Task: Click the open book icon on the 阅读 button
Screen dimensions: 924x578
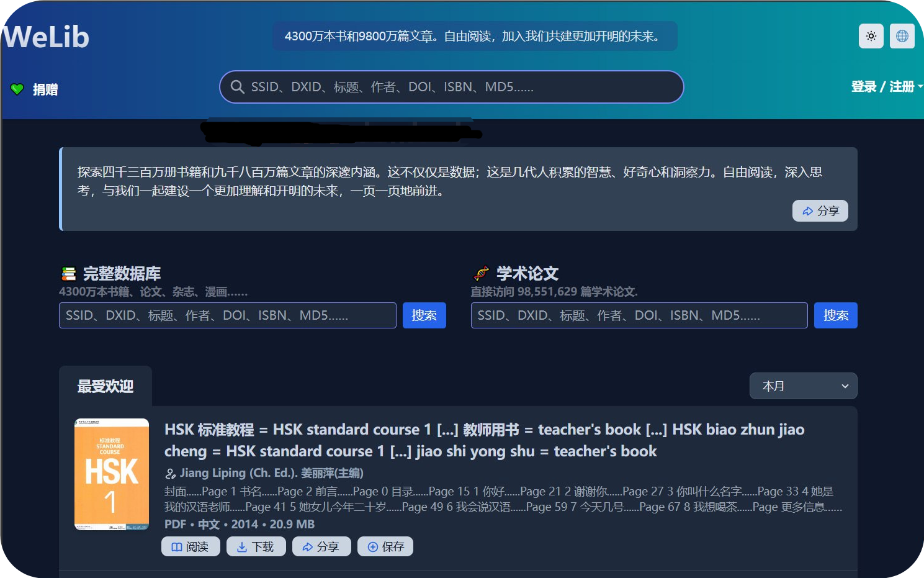Action: (177, 546)
